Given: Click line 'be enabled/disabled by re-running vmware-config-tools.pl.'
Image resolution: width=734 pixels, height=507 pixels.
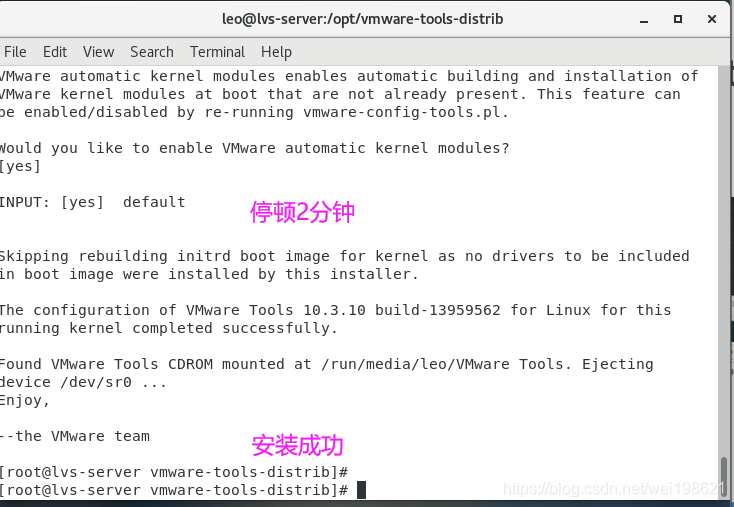Looking at the screenshot, I should (x=254, y=112).
